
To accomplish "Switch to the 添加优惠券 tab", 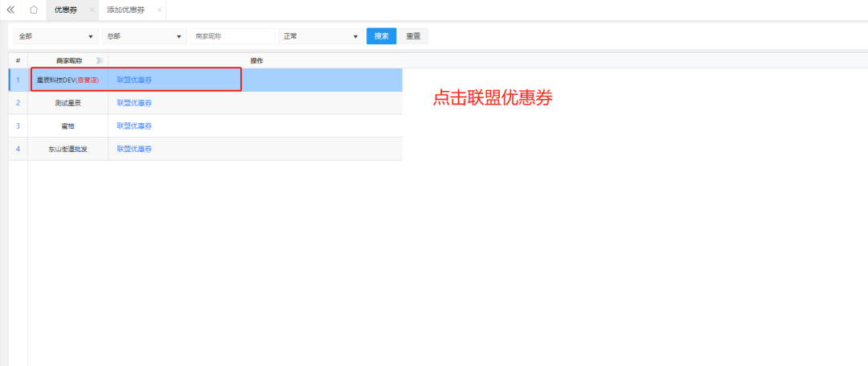I will tap(127, 10).
